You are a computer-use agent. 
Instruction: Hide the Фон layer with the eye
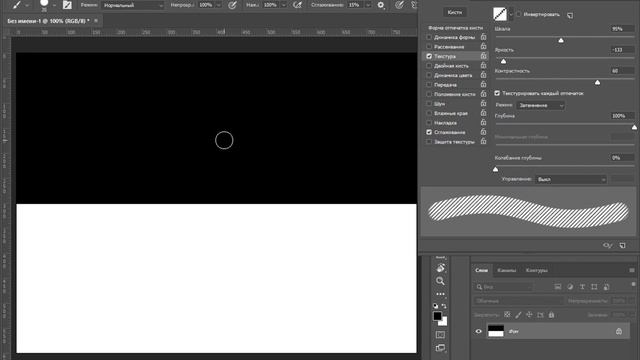[478, 331]
